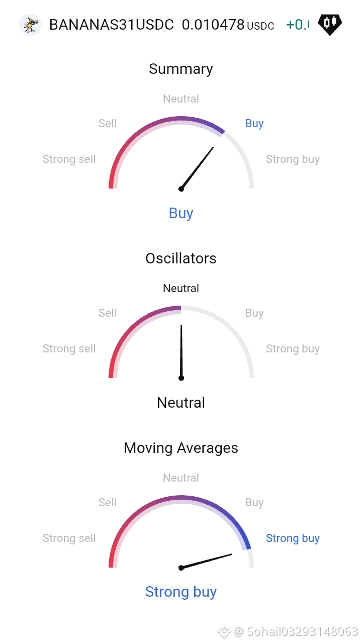Click the 0.010478 USDC price
Screen dimensions: 362x644
pyautogui.click(x=228, y=25)
